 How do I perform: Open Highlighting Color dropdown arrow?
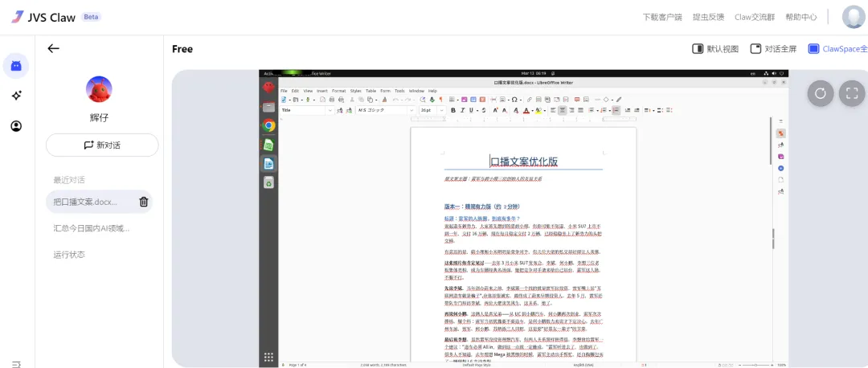pyautogui.click(x=545, y=110)
